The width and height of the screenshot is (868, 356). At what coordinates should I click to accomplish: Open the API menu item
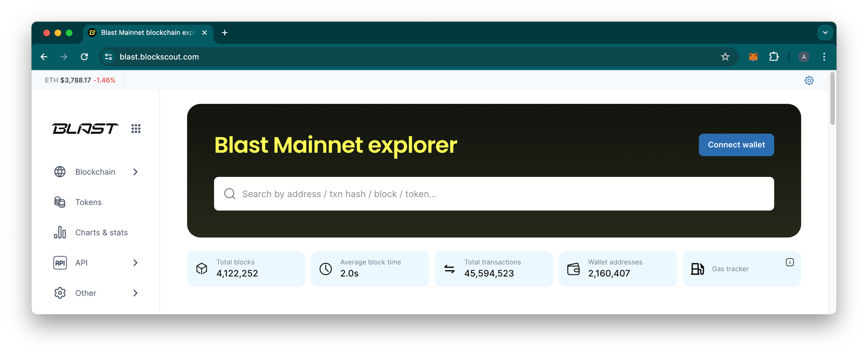(96, 263)
